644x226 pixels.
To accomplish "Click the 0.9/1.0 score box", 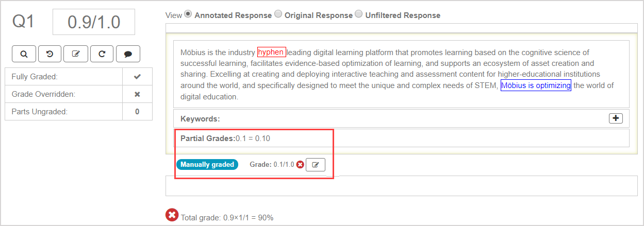I will pos(94,22).
